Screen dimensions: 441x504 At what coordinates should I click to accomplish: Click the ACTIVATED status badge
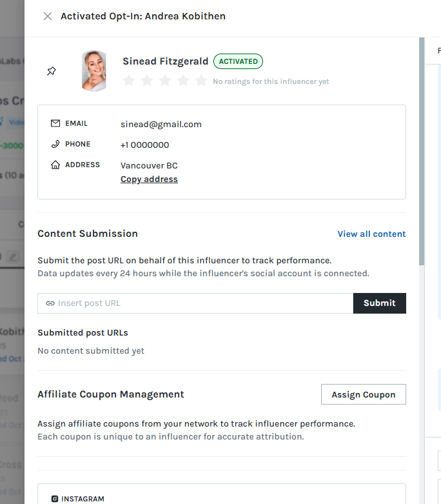click(238, 61)
